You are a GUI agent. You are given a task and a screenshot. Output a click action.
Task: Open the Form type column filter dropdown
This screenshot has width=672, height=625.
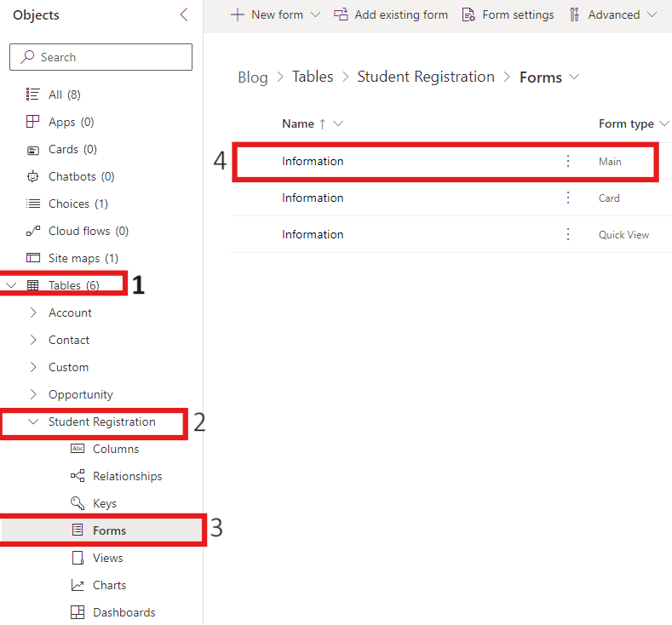664,123
